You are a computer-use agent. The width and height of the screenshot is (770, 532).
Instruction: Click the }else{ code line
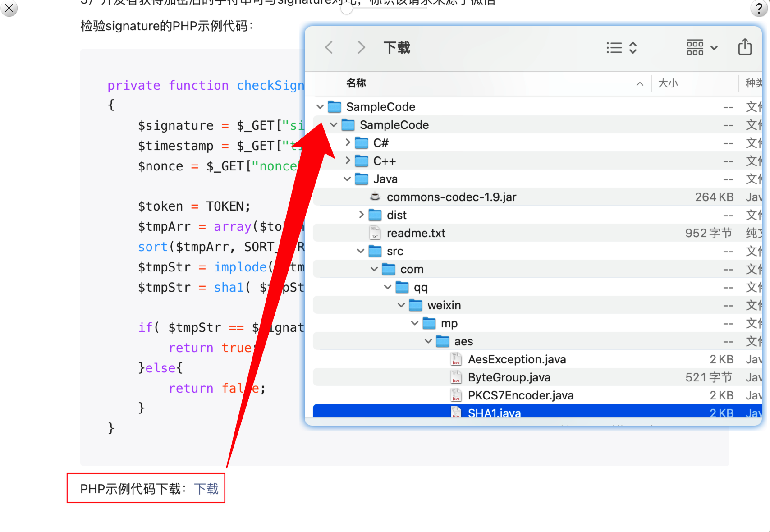coord(160,367)
